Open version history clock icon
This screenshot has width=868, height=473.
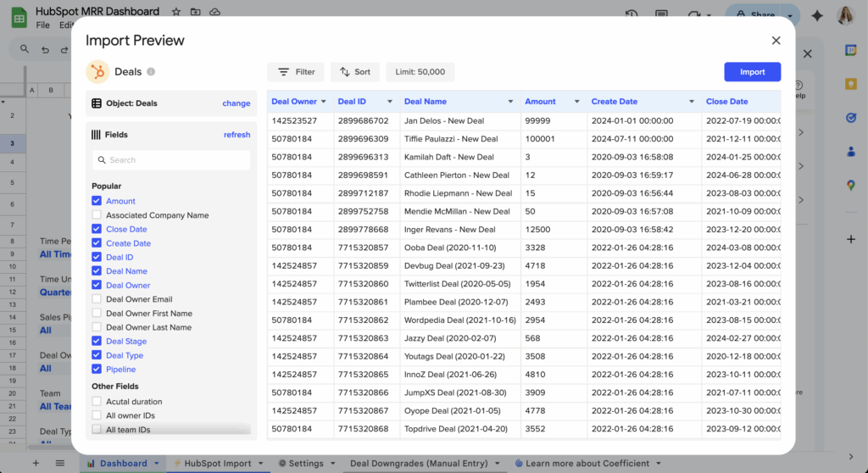[631, 14]
